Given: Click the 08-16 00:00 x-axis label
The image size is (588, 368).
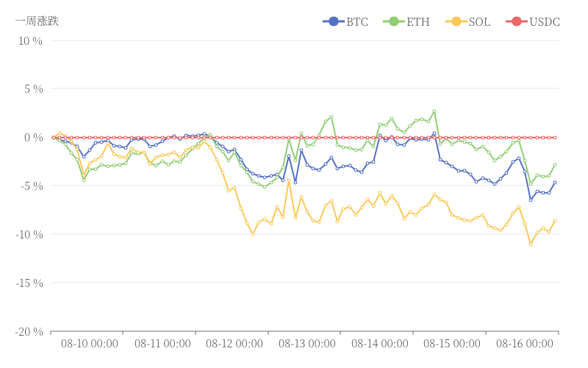Looking at the screenshot, I should click(525, 344).
